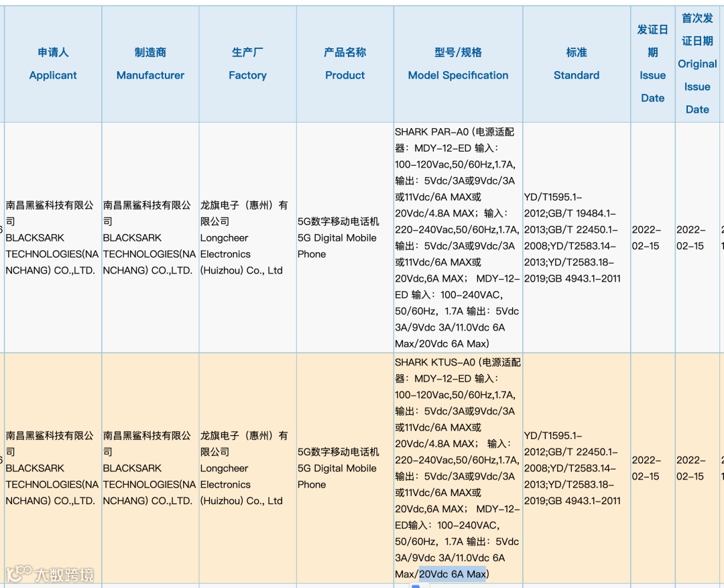Select original issue date in SHARK PAR-A0 row
This screenshot has width=724, height=588.
697,237
